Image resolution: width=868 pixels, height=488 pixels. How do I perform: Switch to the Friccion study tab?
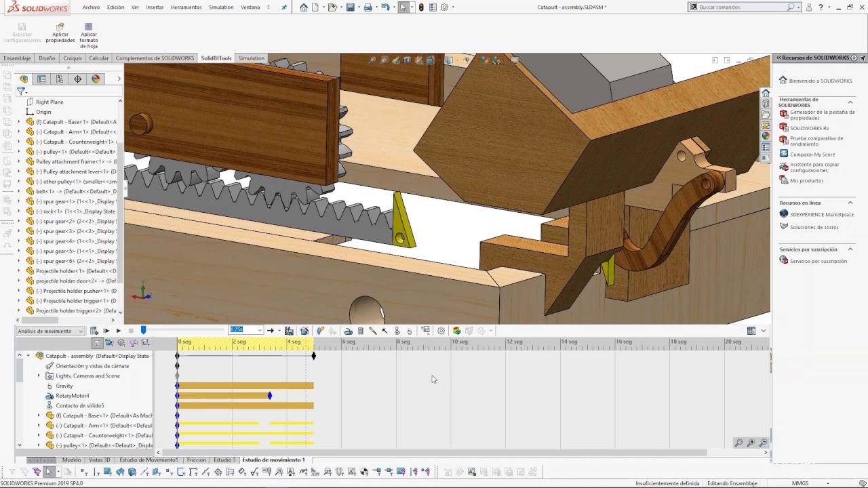point(197,460)
